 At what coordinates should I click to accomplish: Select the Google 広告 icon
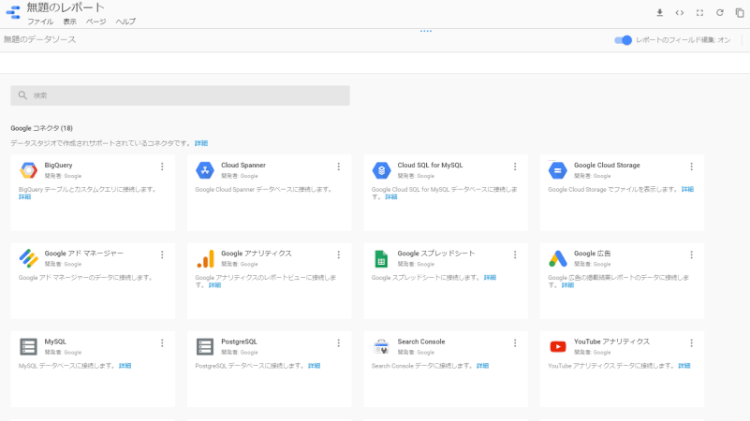pyautogui.click(x=558, y=259)
